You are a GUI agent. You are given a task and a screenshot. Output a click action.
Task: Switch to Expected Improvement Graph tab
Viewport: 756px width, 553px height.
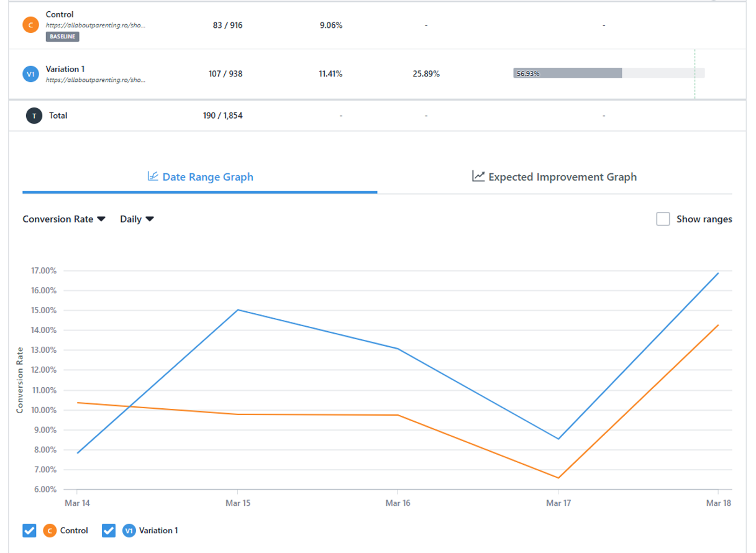[554, 177]
